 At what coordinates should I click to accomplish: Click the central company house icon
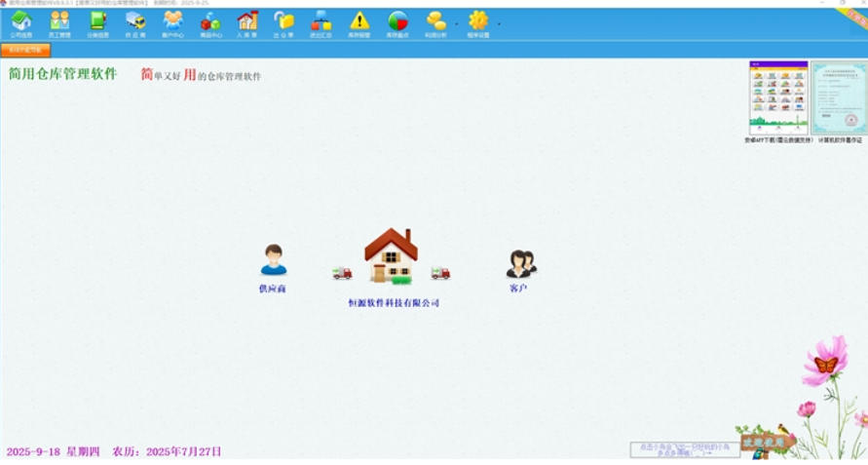(x=391, y=255)
